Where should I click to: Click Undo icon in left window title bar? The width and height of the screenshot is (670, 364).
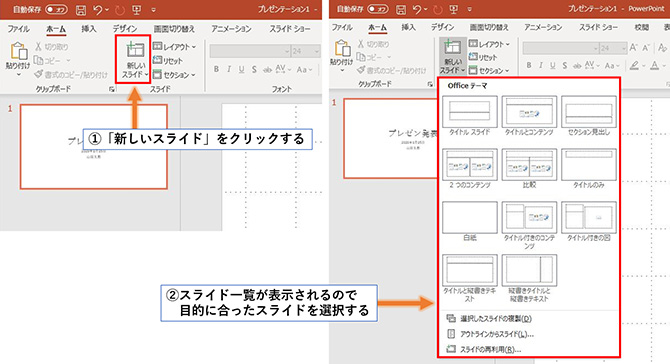point(98,10)
